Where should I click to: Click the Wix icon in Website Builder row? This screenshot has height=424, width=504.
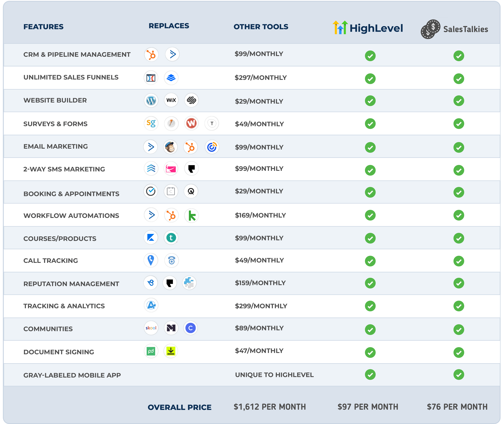tap(171, 100)
